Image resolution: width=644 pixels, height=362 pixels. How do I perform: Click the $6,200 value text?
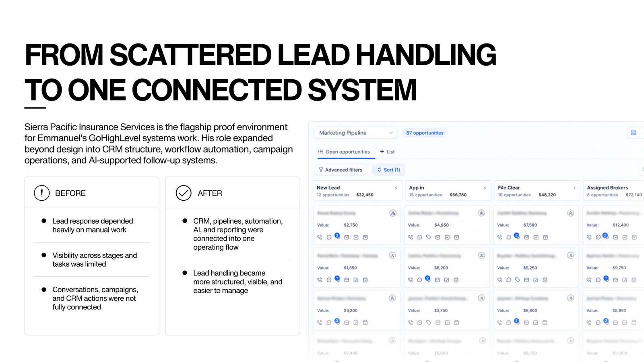(x=441, y=268)
